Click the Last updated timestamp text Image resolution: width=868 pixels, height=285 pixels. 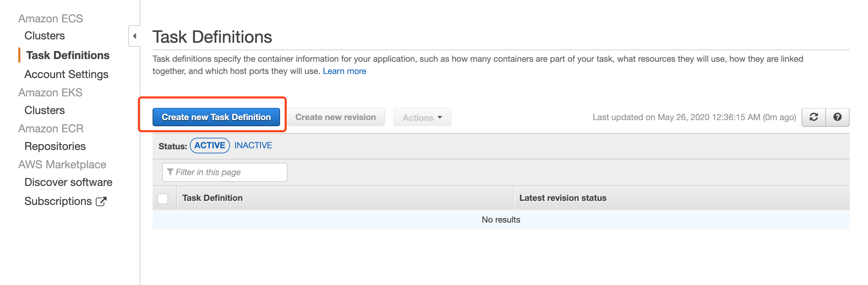[x=694, y=117]
